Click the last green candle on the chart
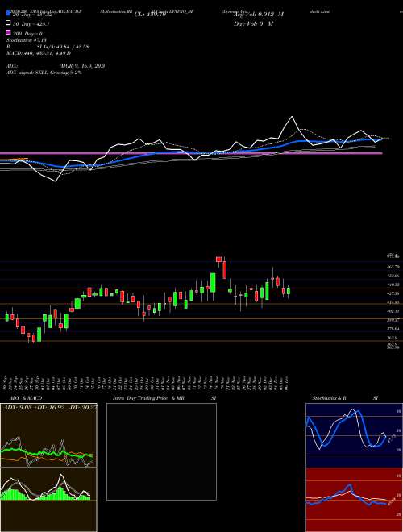Screen dimensions: 403x532 tap(289, 291)
